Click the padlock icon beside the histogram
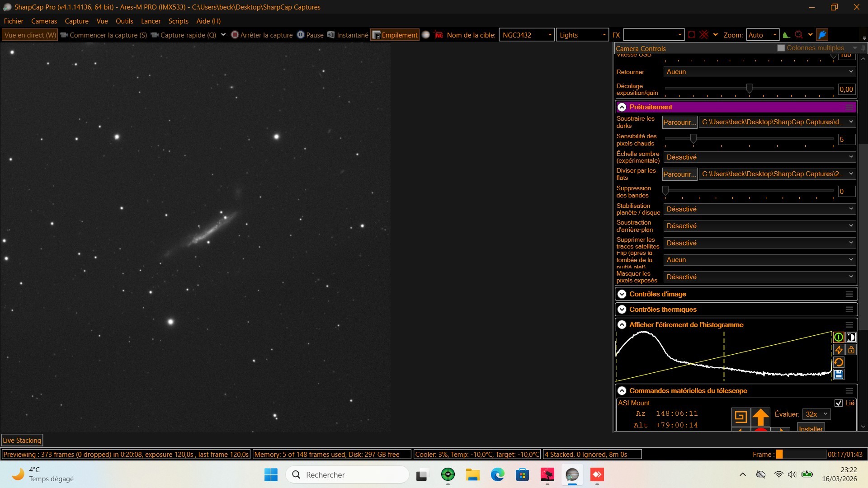 (x=851, y=350)
